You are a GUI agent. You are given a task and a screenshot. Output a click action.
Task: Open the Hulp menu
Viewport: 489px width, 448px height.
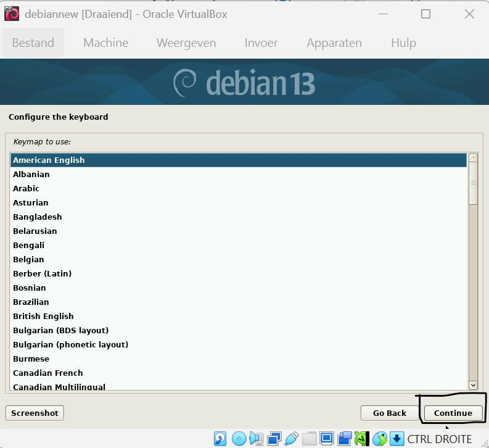tap(403, 43)
